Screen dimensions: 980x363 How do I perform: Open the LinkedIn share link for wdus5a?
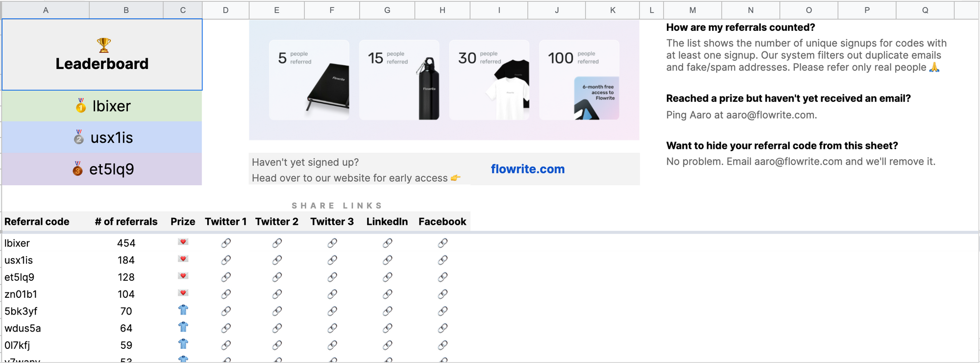[x=388, y=328]
